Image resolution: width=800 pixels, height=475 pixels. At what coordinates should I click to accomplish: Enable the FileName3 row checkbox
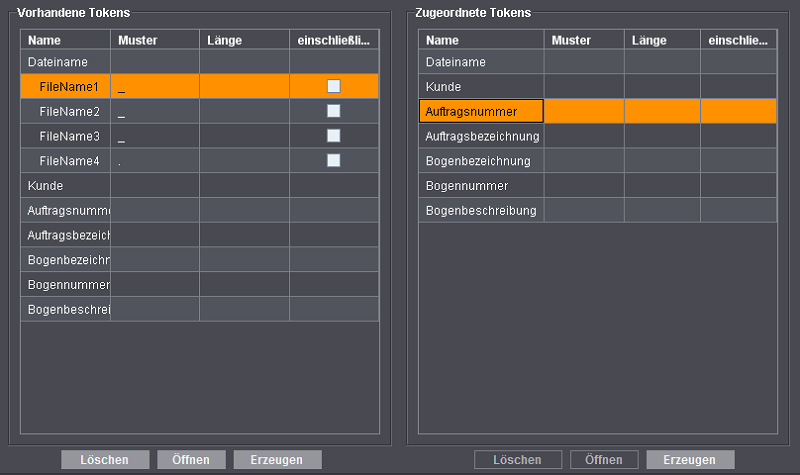pyautogui.click(x=334, y=136)
